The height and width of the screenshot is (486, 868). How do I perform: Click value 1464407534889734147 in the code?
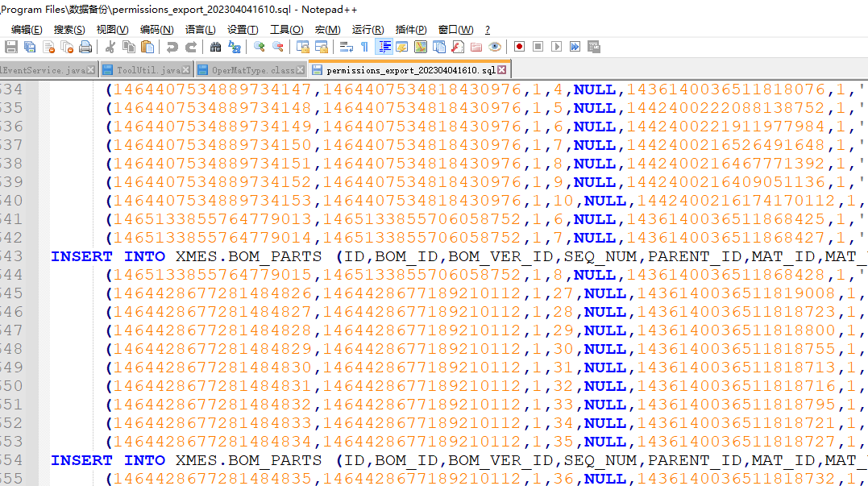point(213,89)
